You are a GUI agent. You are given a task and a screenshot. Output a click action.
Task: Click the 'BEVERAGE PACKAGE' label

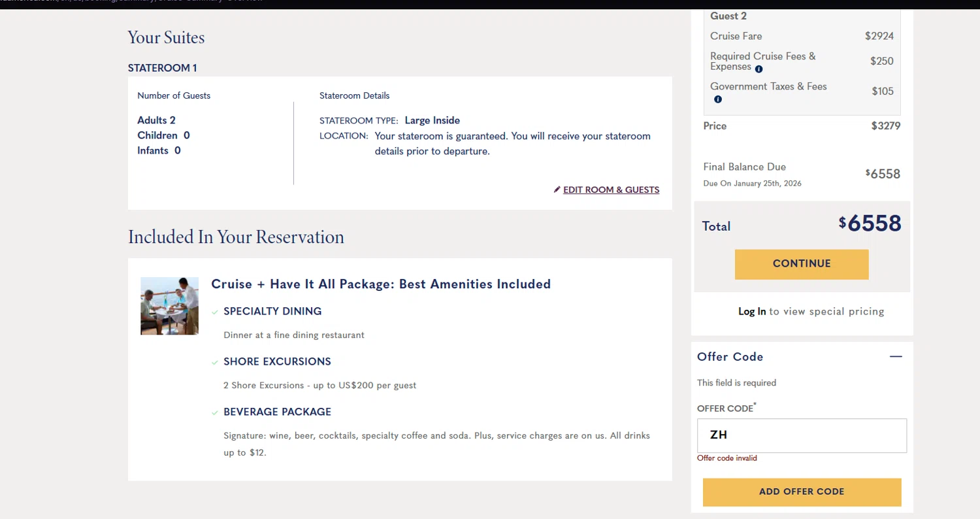click(277, 412)
